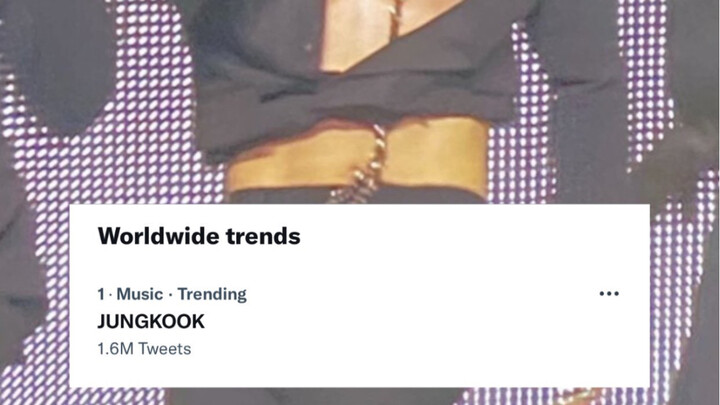This screenshot has height=405, width=720.
Task: Select the Music category label
Action: click(x=140, y=294)
